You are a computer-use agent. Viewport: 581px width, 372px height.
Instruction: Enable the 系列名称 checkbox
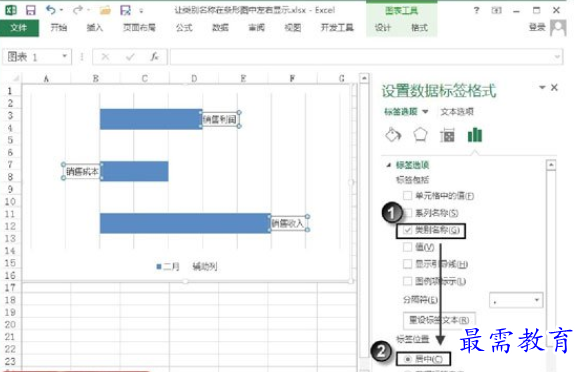tap(408, 213)
